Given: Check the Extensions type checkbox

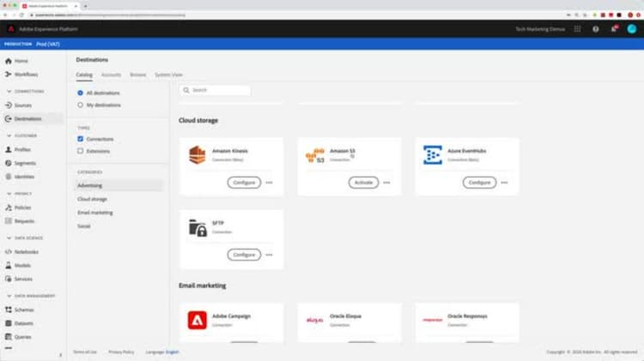Looking at the screenshot, I should click(80, 151).
